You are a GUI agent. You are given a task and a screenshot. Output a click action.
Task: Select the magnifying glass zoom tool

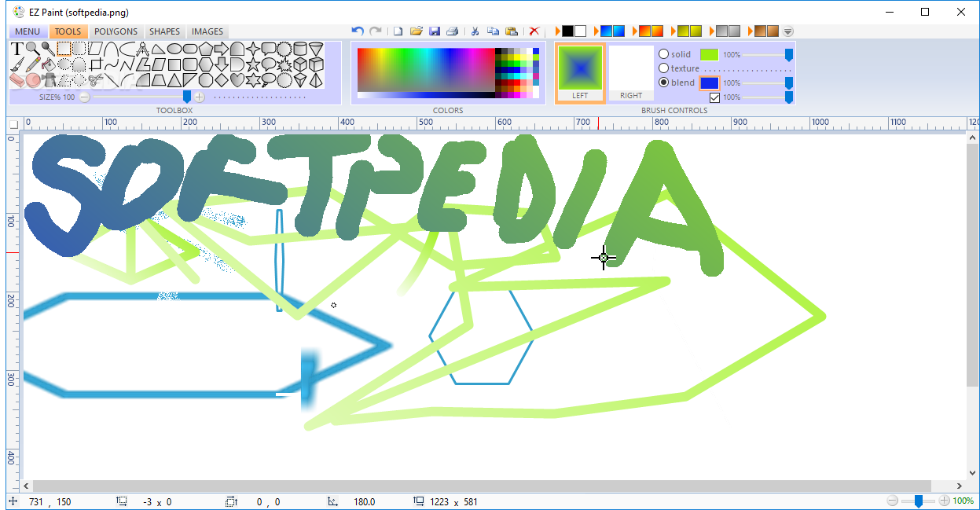(32, 49)
